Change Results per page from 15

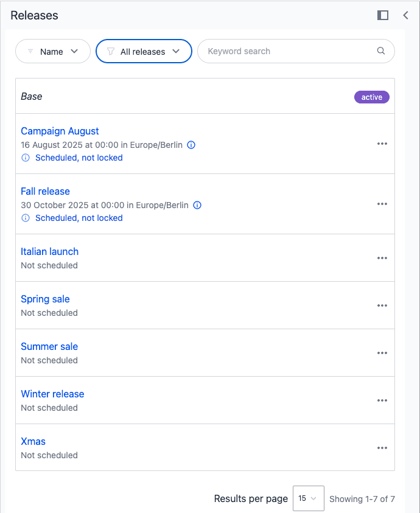pos(309,498)
